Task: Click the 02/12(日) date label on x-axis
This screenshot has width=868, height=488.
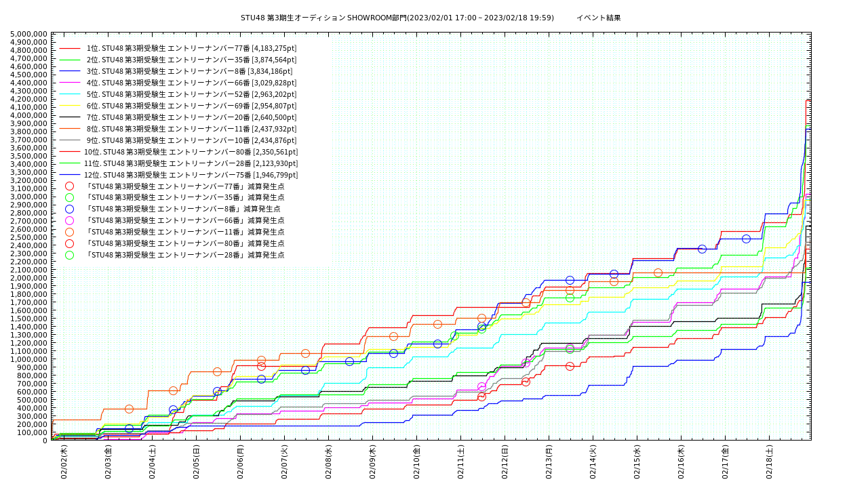Action: pyautogui.click(x=505, y=462)
